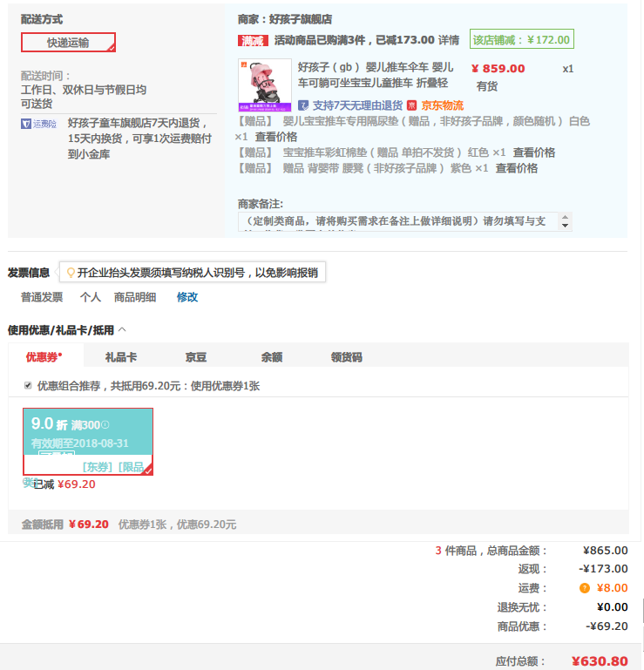Collapse the 使用优惠/礼品卡/抵用 section
Image resolution: width=644 pixels, height=670 pixels.
(122, 329)
